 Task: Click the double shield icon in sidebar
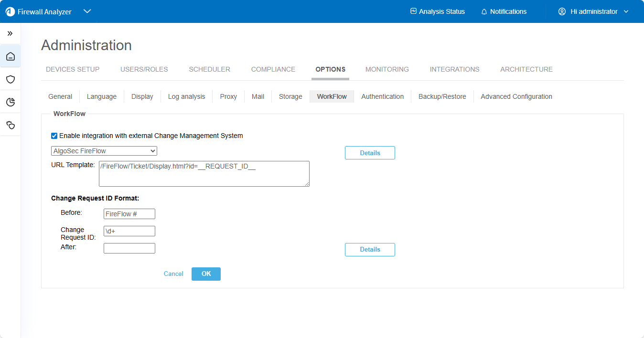tap(11, 125)
